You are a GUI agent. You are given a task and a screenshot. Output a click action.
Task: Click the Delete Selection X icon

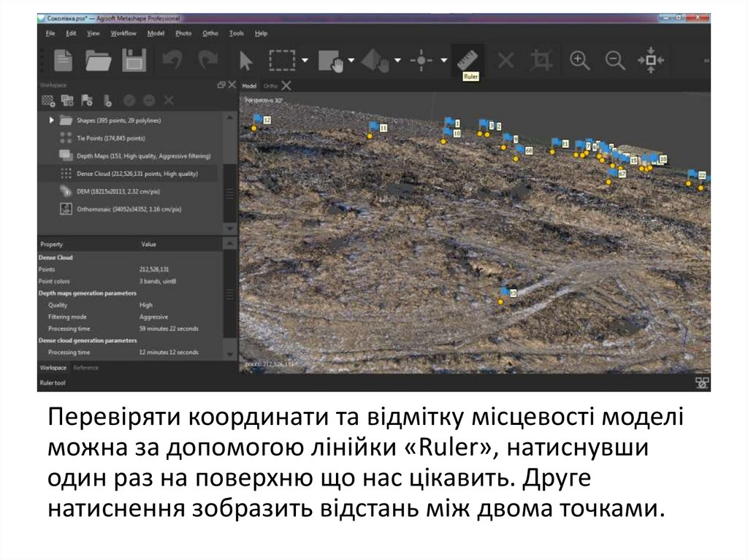(506, 61)
